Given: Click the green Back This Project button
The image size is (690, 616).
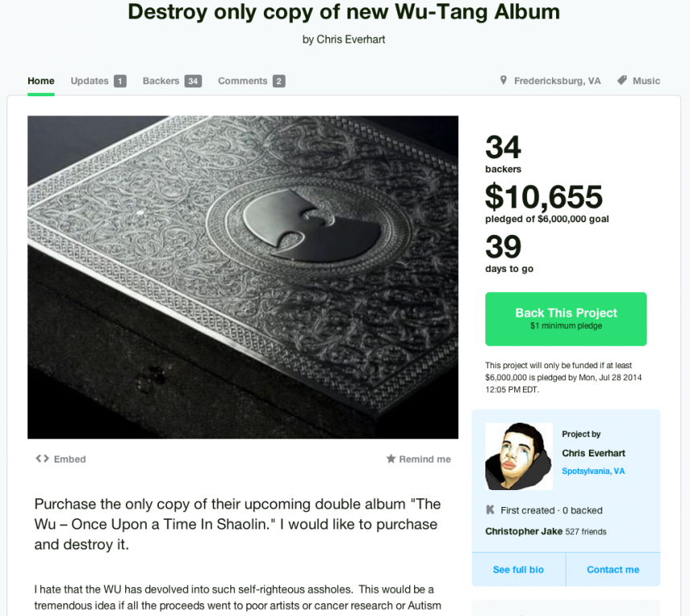Looking at the screenshot, I should 566,319.
